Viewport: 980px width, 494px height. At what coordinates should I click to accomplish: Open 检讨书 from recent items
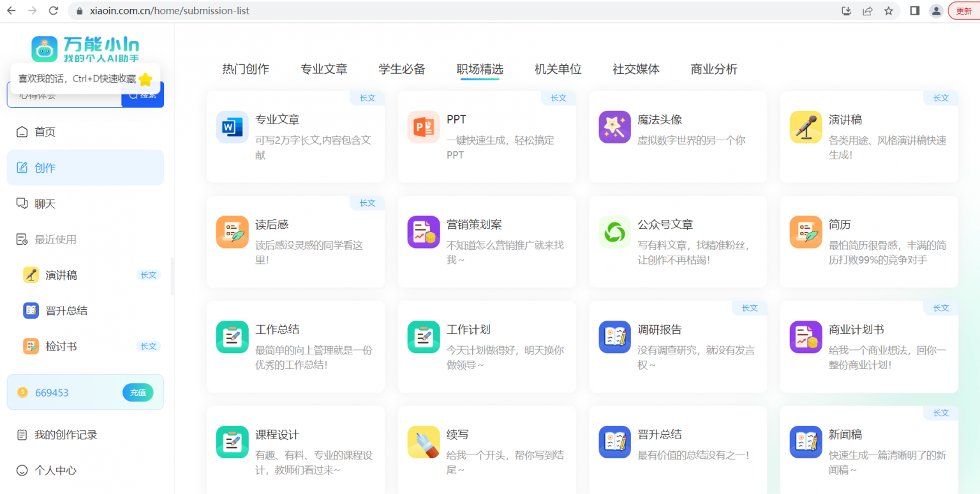tap(66, 346)
